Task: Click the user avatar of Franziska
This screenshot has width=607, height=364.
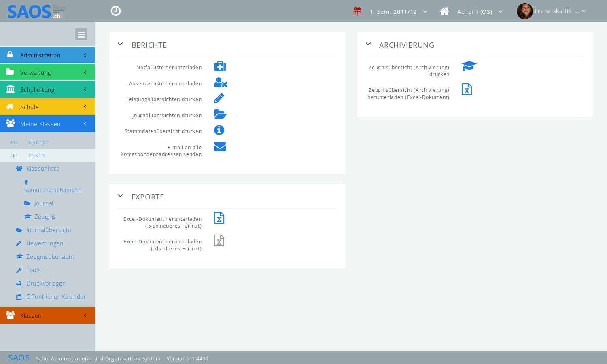Action: click(525, 11)
